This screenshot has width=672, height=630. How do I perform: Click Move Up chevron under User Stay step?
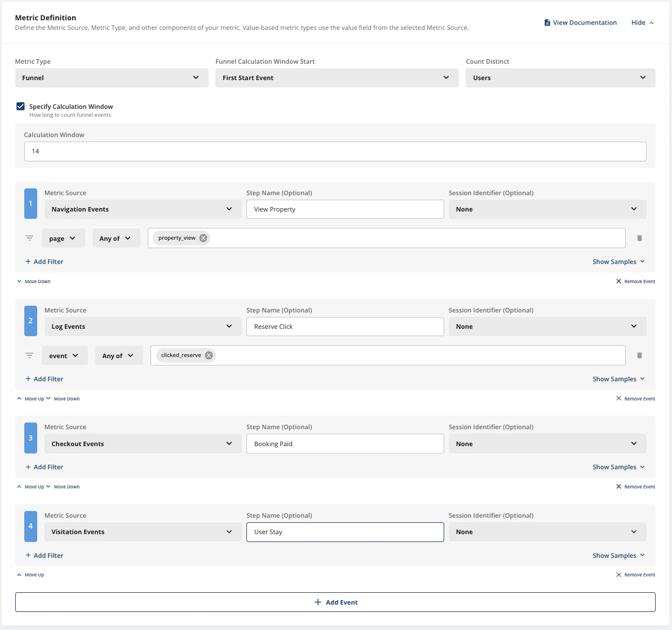(19, 574)
